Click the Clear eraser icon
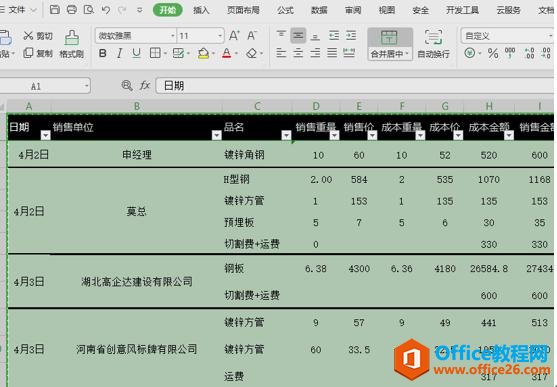The height and width of the screenshot is (387, 557). [x=252, y=53]
